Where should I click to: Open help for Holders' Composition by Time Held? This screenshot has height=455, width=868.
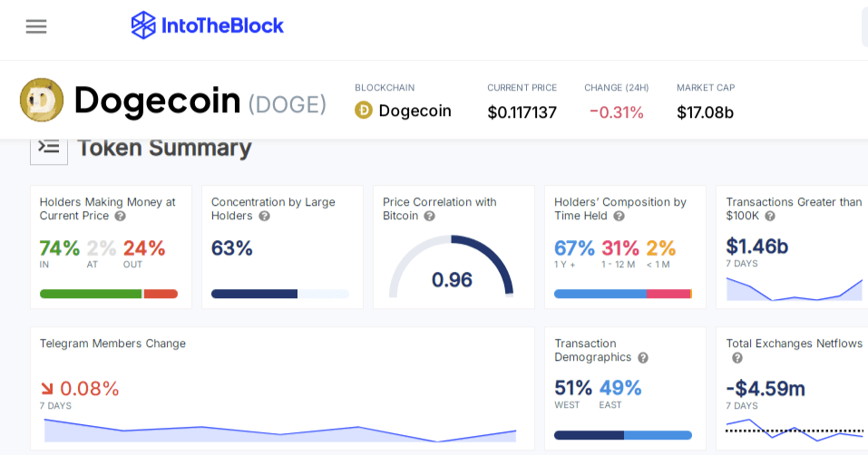coord(619,216)
